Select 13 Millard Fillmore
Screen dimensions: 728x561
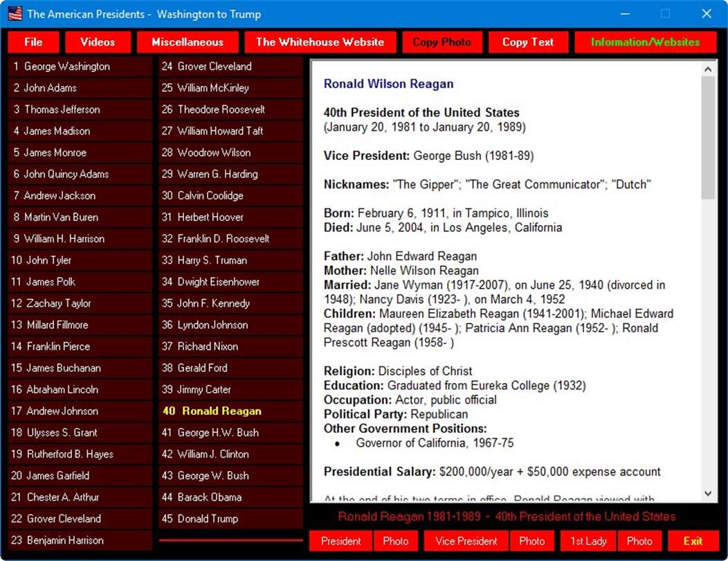(80, 325)
